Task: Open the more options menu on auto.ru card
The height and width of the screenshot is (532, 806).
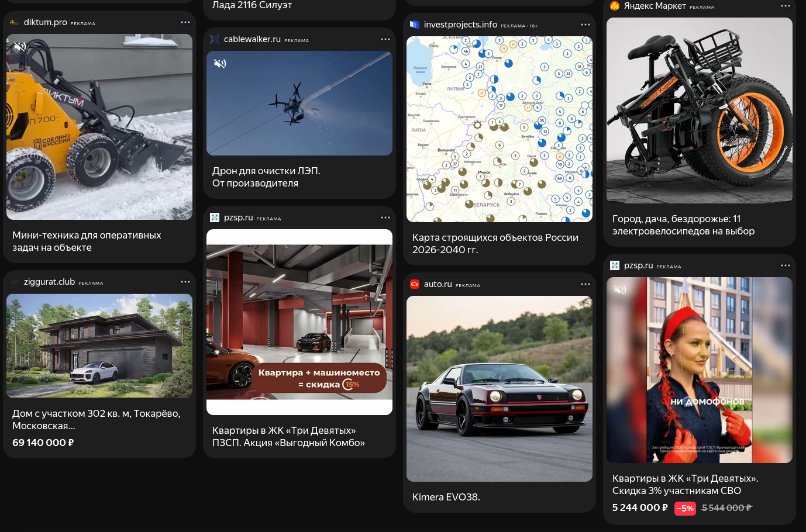Action: [585, 284]
